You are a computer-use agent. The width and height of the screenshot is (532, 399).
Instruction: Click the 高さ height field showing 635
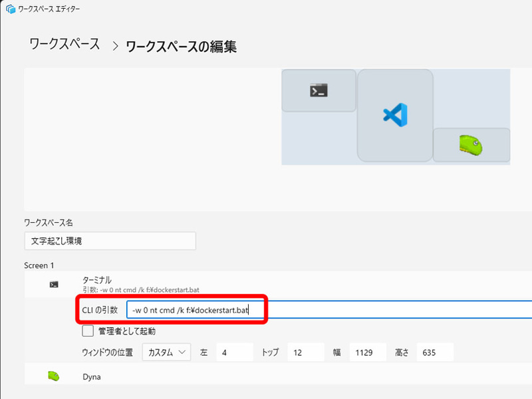pos(434,352)
